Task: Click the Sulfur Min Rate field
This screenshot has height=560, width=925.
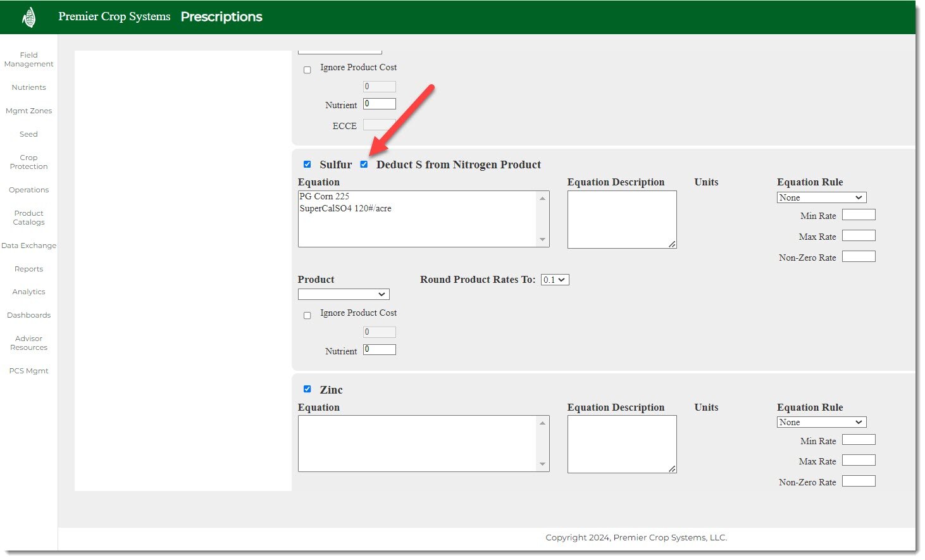Action: pyautogui.click(x=859, y=215)
